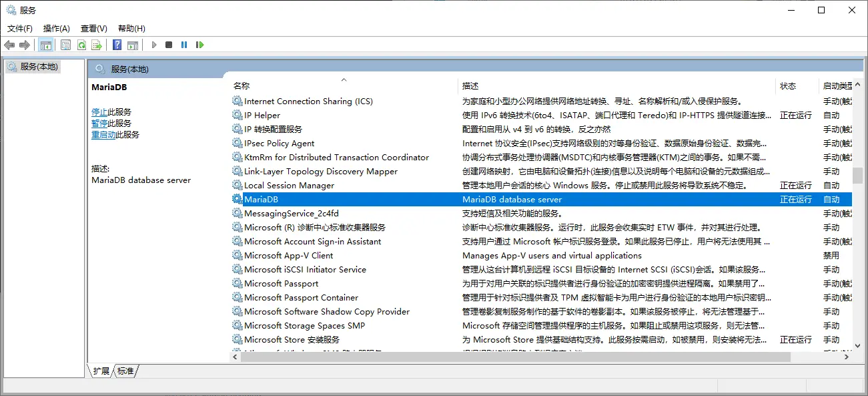Image resolution: width=868 pixels, height=396 pixels.
Task: Click the forward navigation arrow
Action: click(24, 45)
